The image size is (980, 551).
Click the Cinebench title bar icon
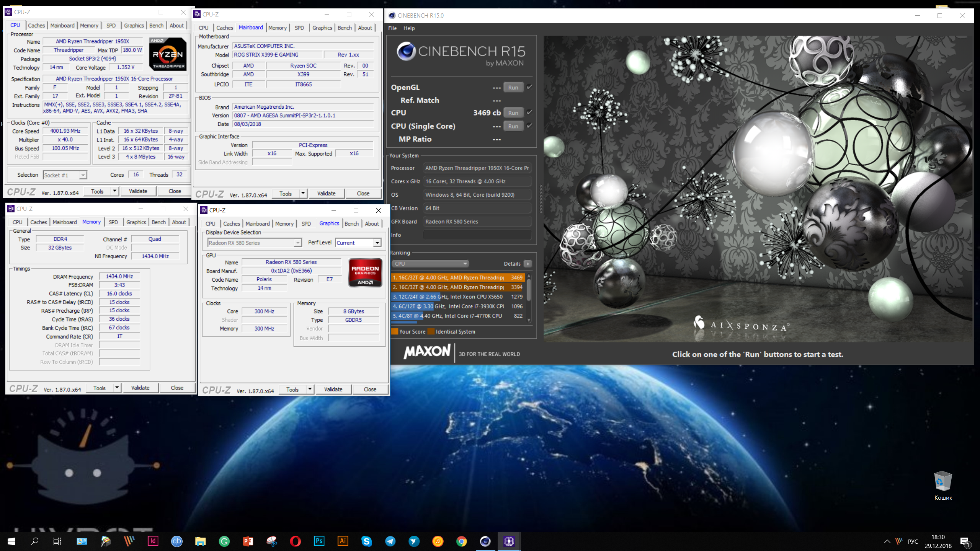click(x=392, y=15)
